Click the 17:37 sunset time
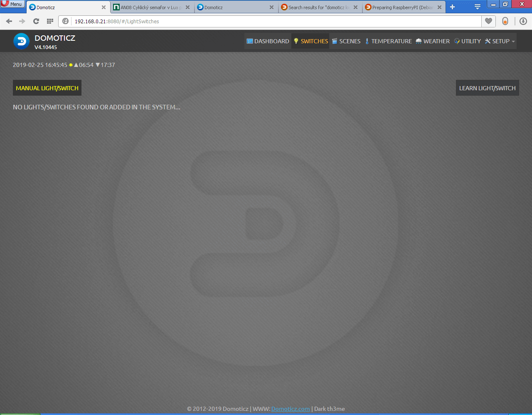 pyautogui.click(x=108, y=65)
